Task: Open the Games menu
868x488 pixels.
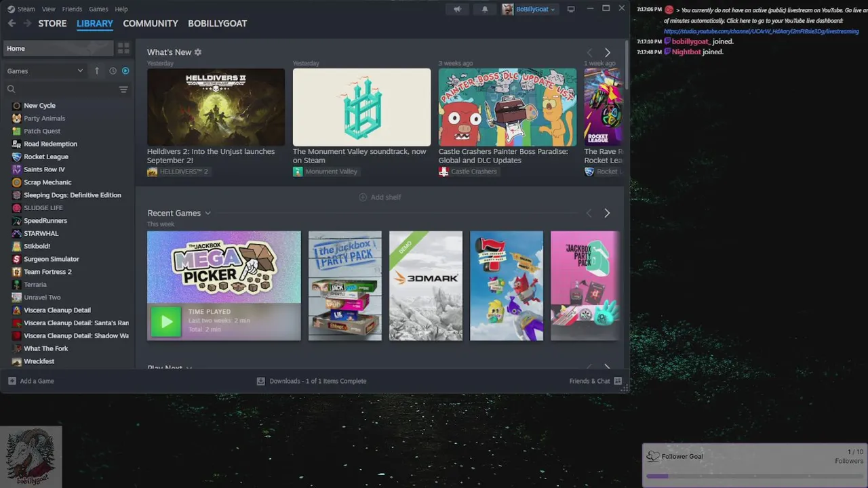Action: click(98, 9)
